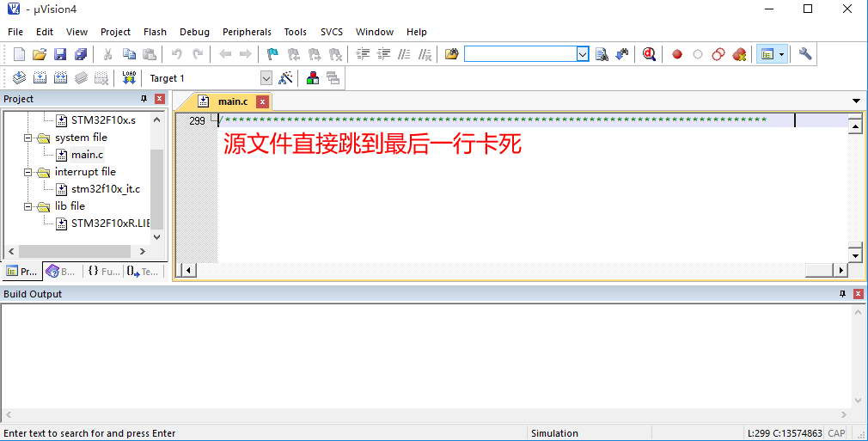This screenshot has width=868, height=441.
Task: Indent the selected lines
Action: pyautogui.click(x=363, y=54)
